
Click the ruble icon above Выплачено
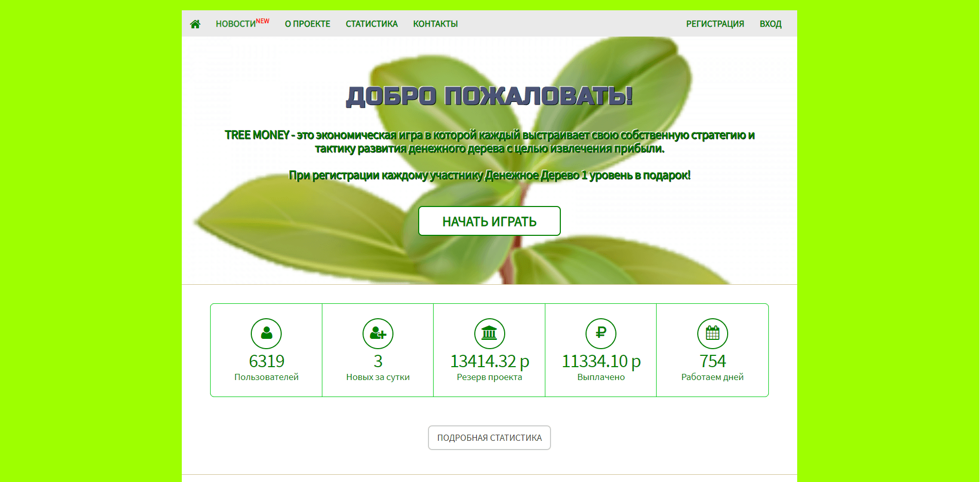[x=601, y=334]
